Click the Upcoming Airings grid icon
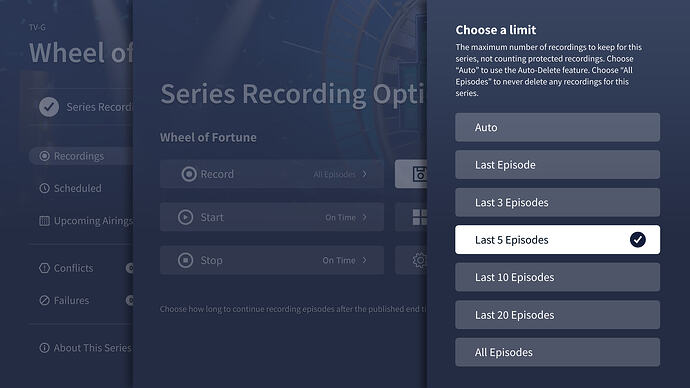This screenshot has height=388, width=690. tap(44, 221)
